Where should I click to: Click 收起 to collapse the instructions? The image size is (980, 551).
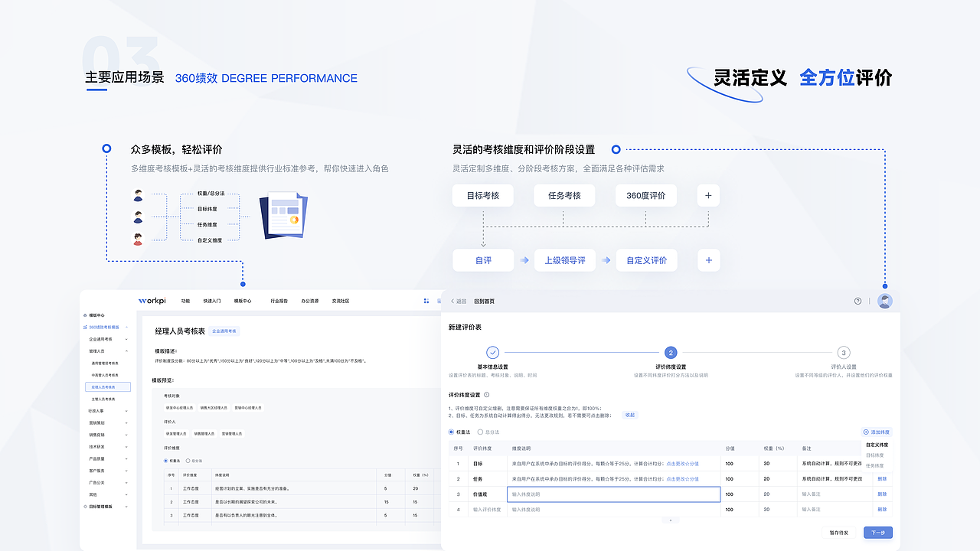pyautogui.click(x=629, y=415)
